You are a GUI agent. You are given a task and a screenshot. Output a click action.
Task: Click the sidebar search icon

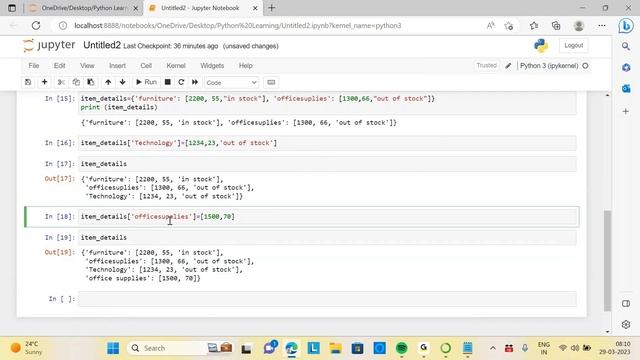626,47
